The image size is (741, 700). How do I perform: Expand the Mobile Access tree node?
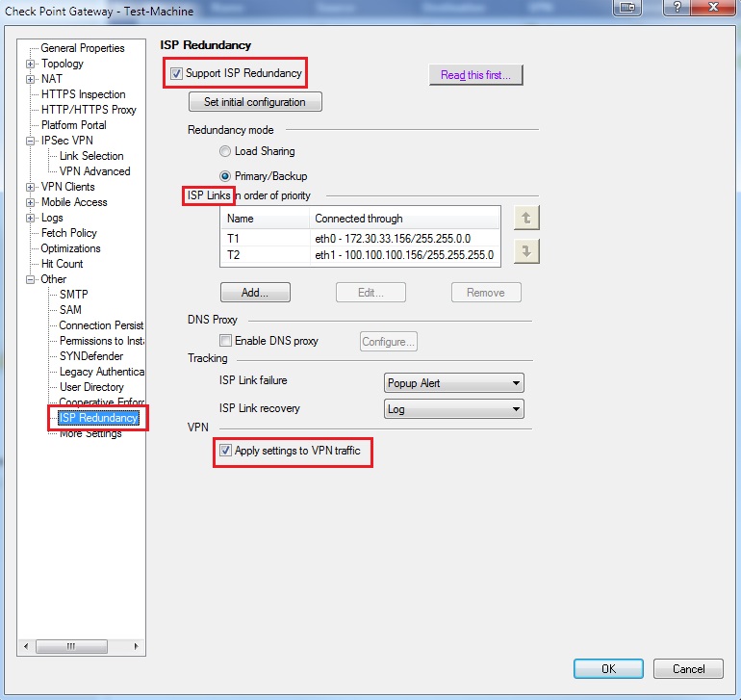30,202
